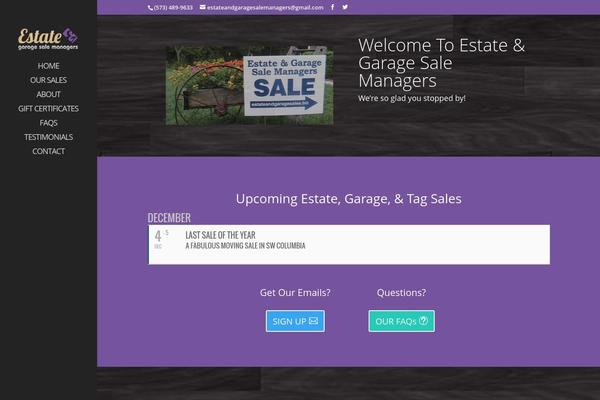Click the Facebook icon in top bar
The width and height of the screenshot is (600, 400).
332,7
